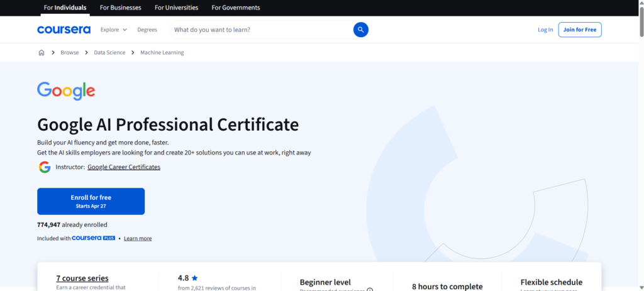The image size is (644, 291).
Task: Switch to For Universities tab
Action: pos(176,8)
